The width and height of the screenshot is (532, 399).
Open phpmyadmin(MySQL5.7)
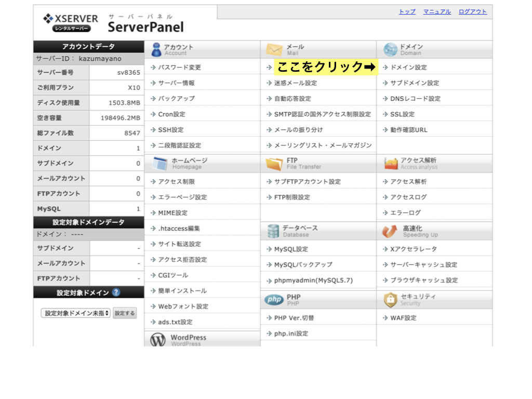[313, 281]
